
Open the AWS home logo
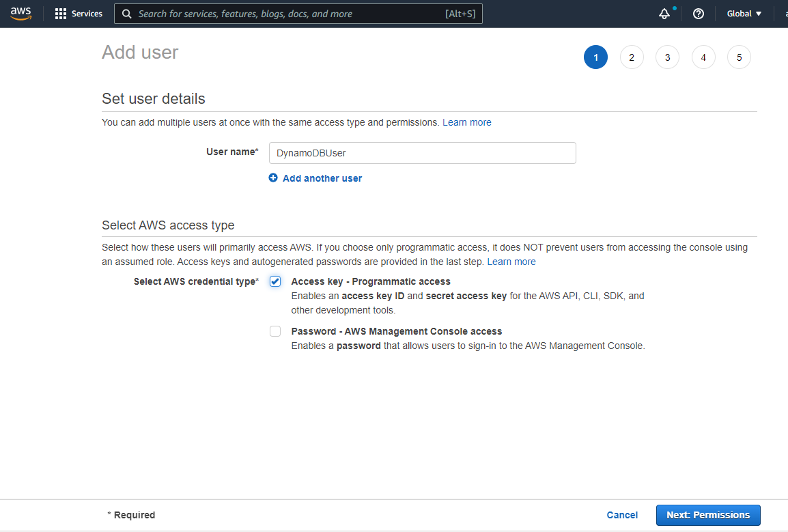pyautogui.click(x=21, y=14)
